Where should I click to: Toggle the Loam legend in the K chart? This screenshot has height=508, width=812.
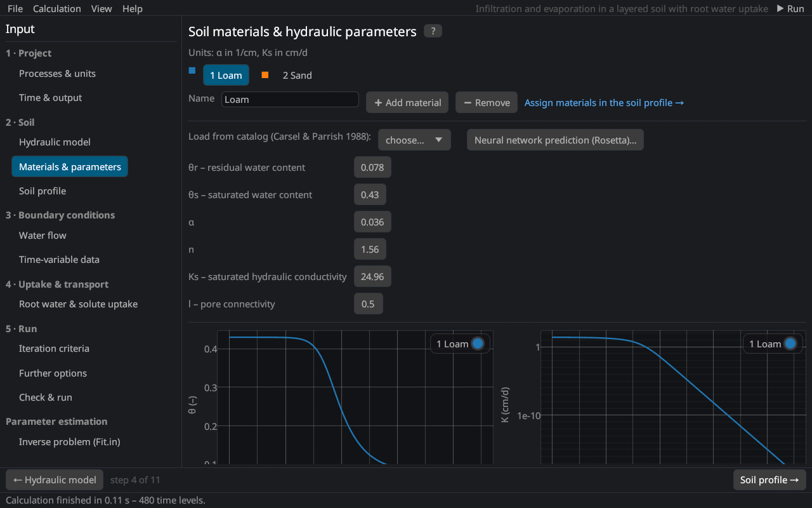coord(773,344)
